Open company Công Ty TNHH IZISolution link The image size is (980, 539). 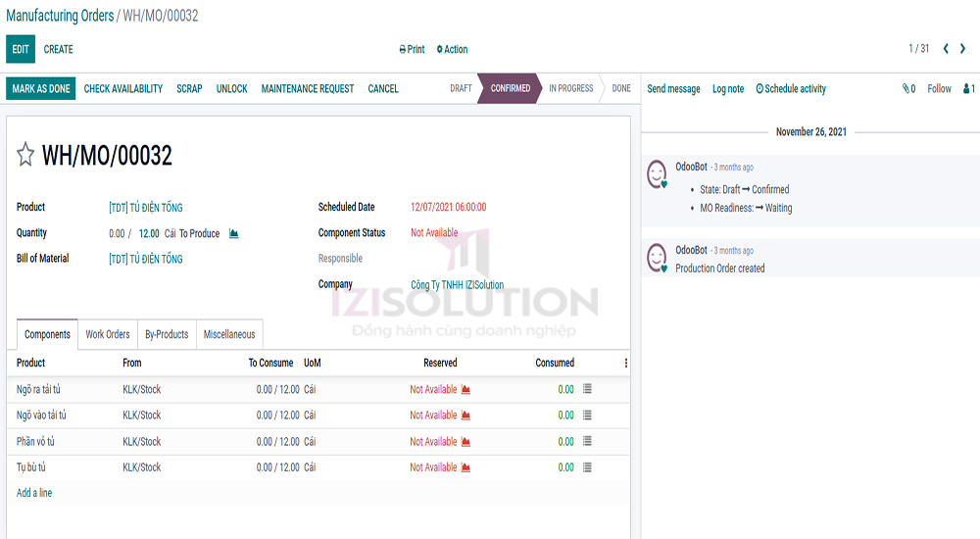[x=457, y=284]
